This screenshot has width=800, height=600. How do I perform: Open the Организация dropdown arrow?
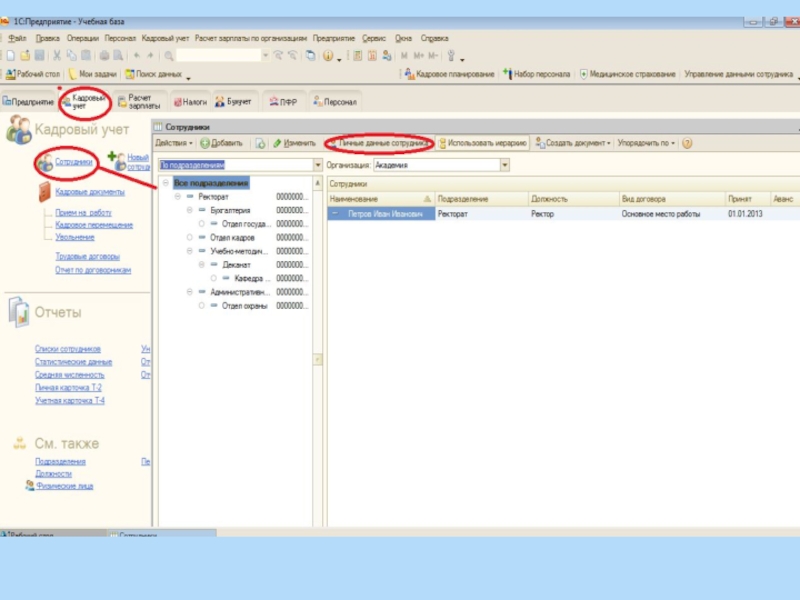point(505,164)
